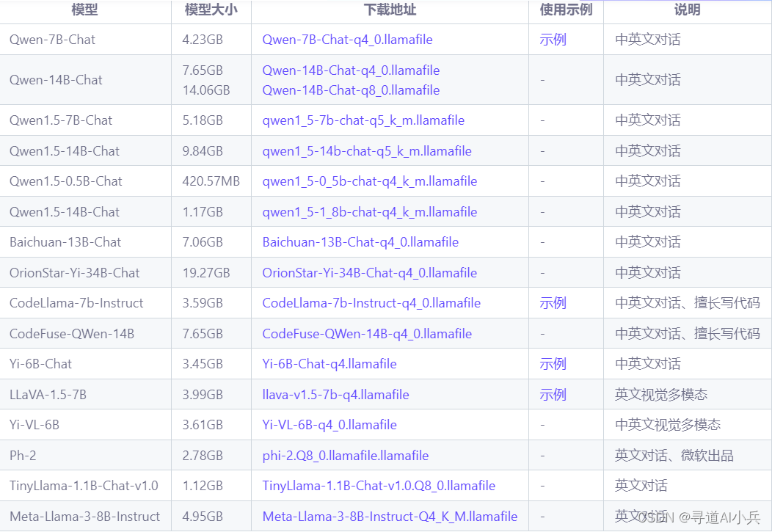Image resolution: width=772 pixels, height=532 pixels.
Task: Open qwen1_5-1_8b-chat-q4_k_m.llamafile link
Action: point(369,212)
